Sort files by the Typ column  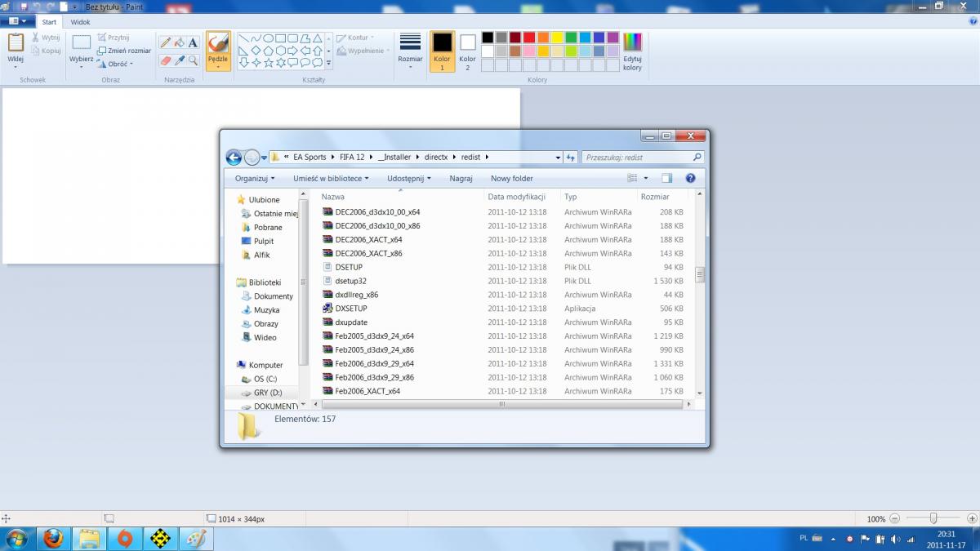click(x=571, y=197)
